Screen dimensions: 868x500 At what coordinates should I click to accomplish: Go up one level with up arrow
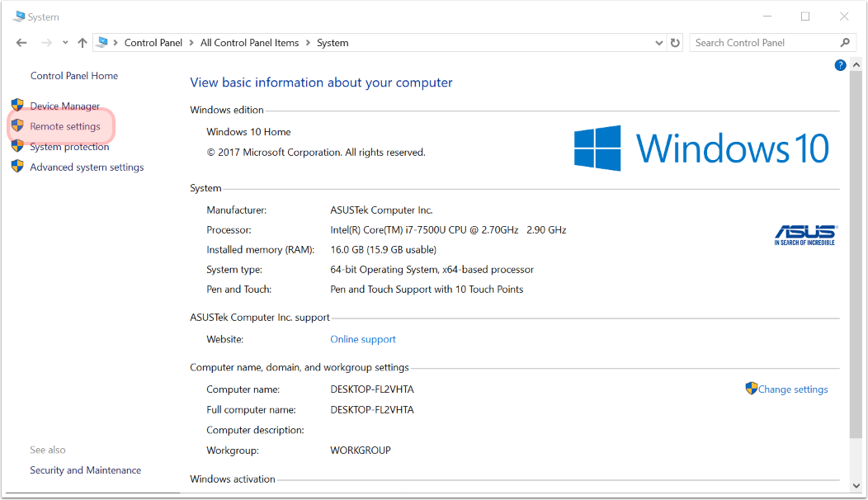(x=83, y=43)
